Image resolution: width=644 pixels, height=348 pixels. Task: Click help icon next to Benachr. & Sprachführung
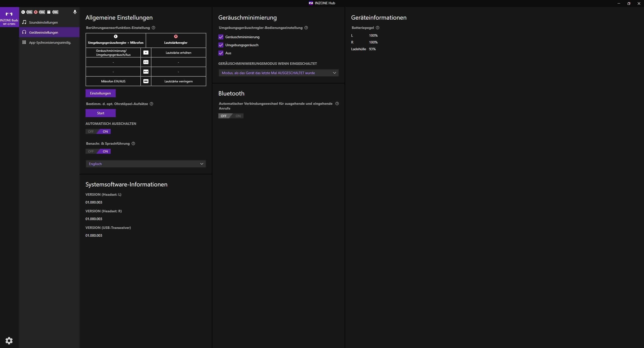(x=133, y=143)
